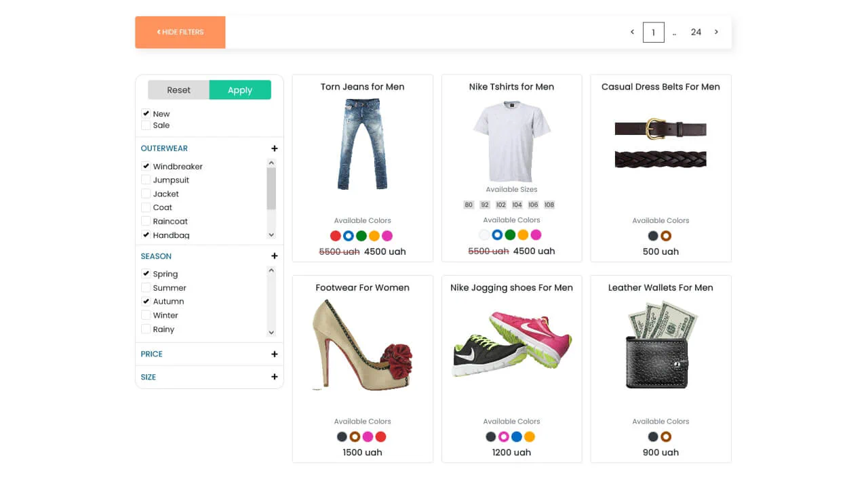Uncheck the New checkbox
Screen dimensions: 868x488
(x=146, y=113)
